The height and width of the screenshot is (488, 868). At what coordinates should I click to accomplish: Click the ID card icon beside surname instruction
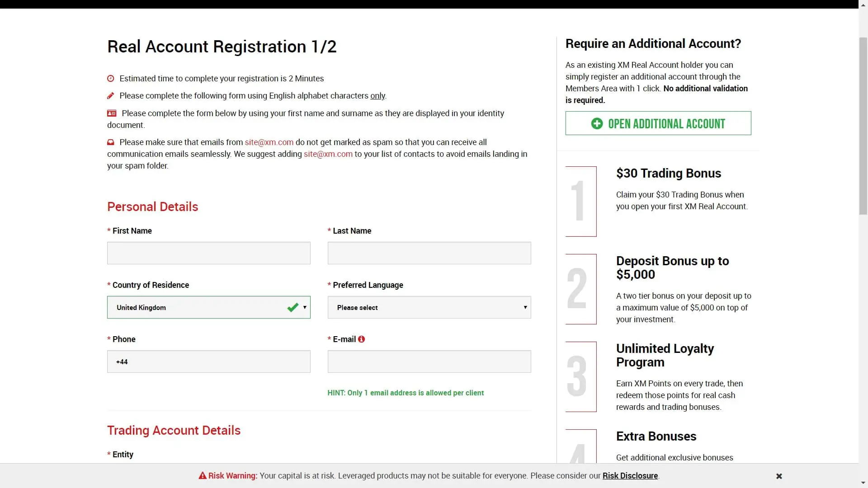pyautogui.click(x=111, y=113)
